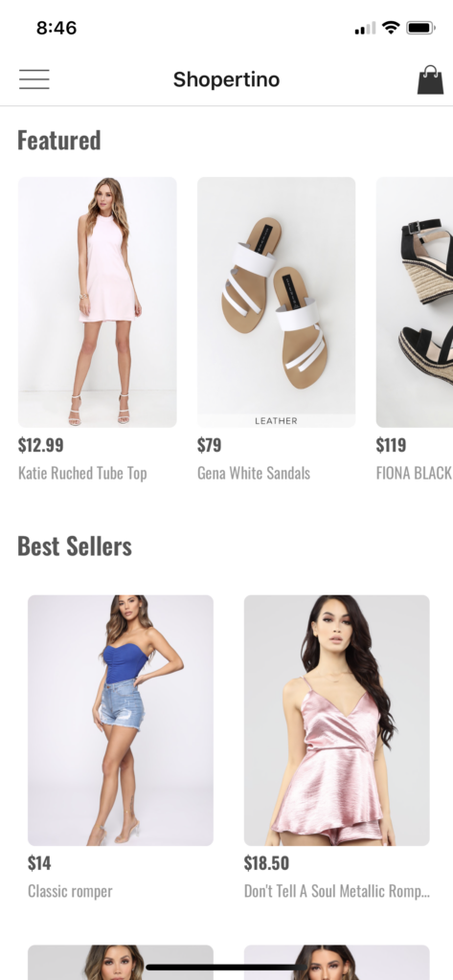Viewport: 453px width, 980px height.
Task: Tap the Wi-Fi status icon
Action: 391,28
